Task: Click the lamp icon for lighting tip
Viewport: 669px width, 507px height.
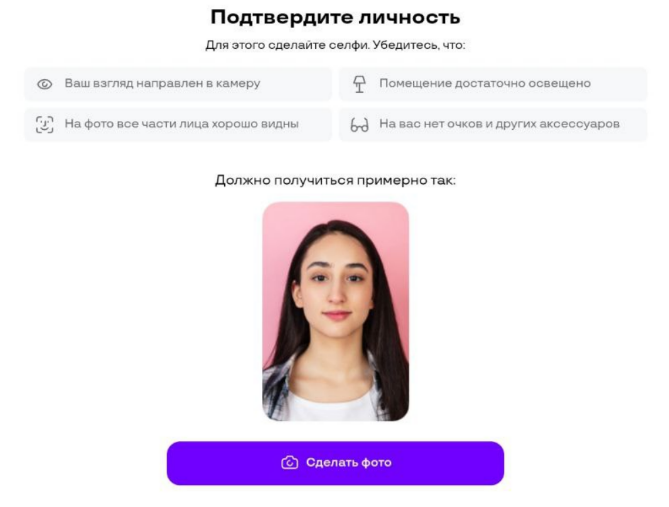Action: point(359,84)
